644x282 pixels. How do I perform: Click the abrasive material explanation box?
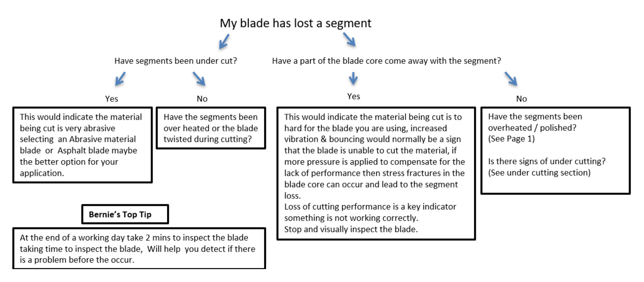[x=82, y=145]
